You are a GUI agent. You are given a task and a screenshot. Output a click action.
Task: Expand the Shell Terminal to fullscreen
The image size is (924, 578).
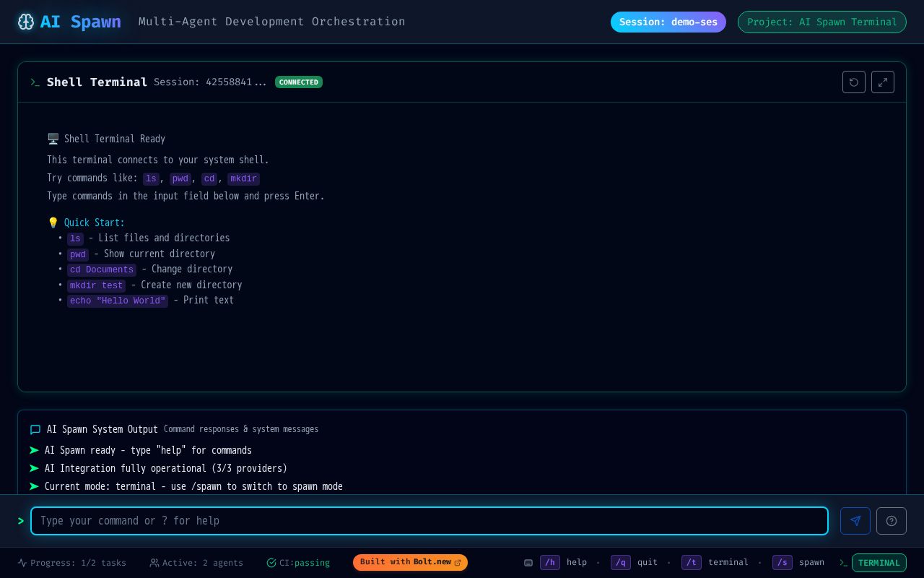pyautogui.click(x=883, y=82)
